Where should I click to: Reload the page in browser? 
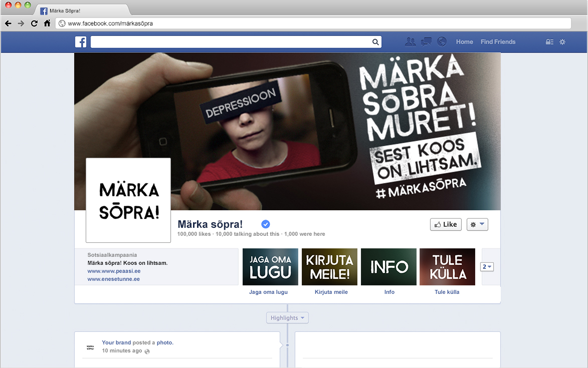pos(34,24)
